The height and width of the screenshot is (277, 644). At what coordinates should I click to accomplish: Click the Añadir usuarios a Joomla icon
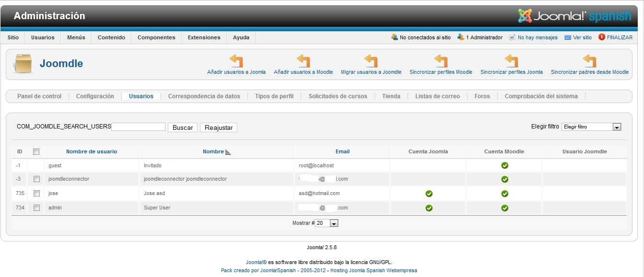pyautogui.click(x=236, y=61)
